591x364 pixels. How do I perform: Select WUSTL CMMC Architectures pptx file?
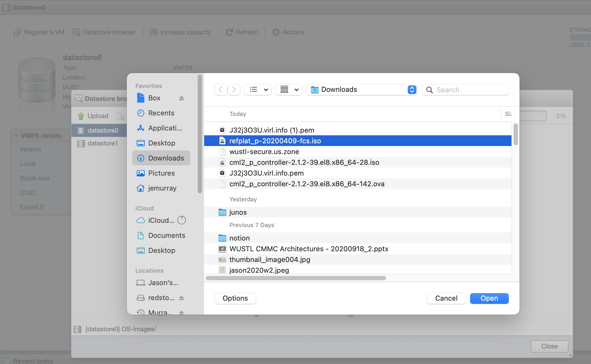click(358, 249)
